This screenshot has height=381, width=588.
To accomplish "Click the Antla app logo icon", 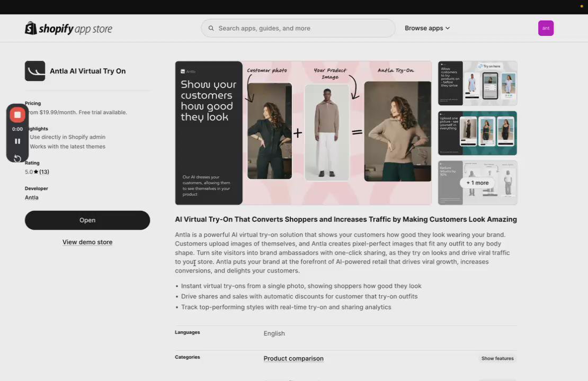I will 35,71.
